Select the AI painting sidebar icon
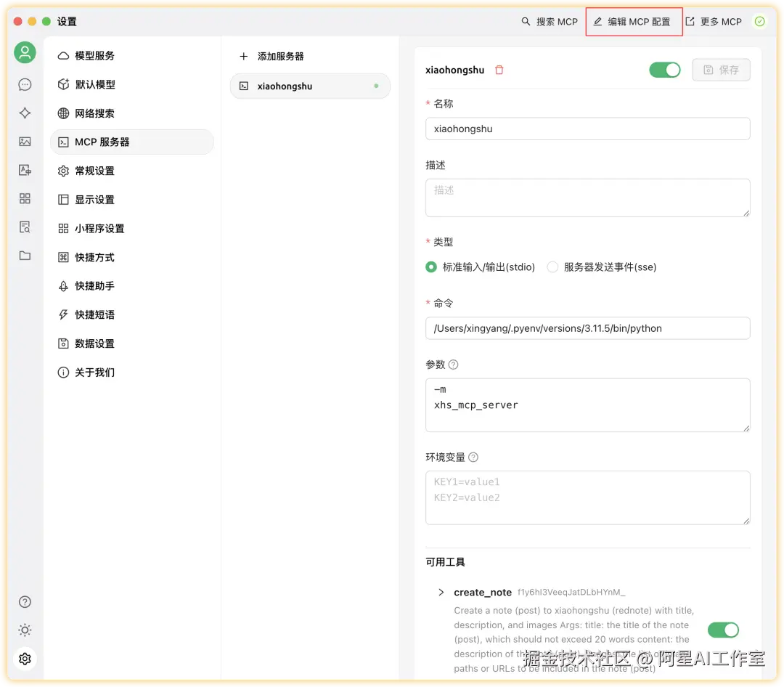Image resolution: width=784 pixels, height=687 pixels. 25,170
